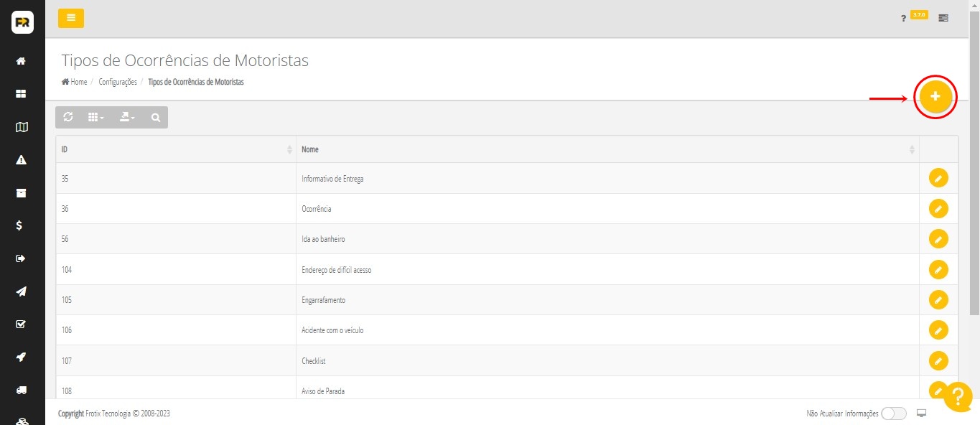This screenshot has width=980, height=425.
Task: Open the export options dropdown
Action: point(127,117)
